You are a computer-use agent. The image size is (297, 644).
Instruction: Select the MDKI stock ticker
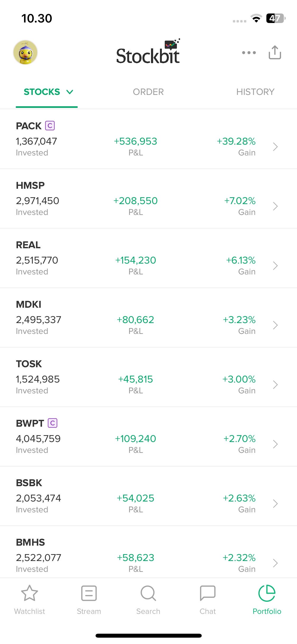click(29, 304)
